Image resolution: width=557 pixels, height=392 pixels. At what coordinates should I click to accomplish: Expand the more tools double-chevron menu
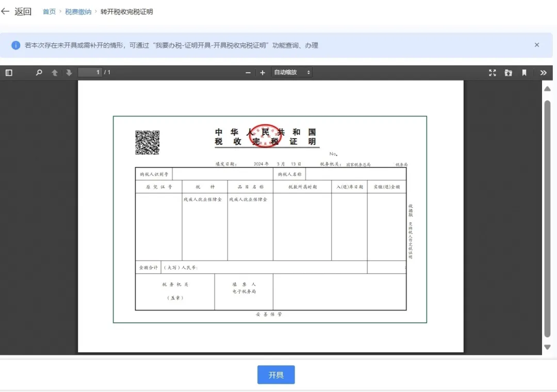click(x=543, y=72)
